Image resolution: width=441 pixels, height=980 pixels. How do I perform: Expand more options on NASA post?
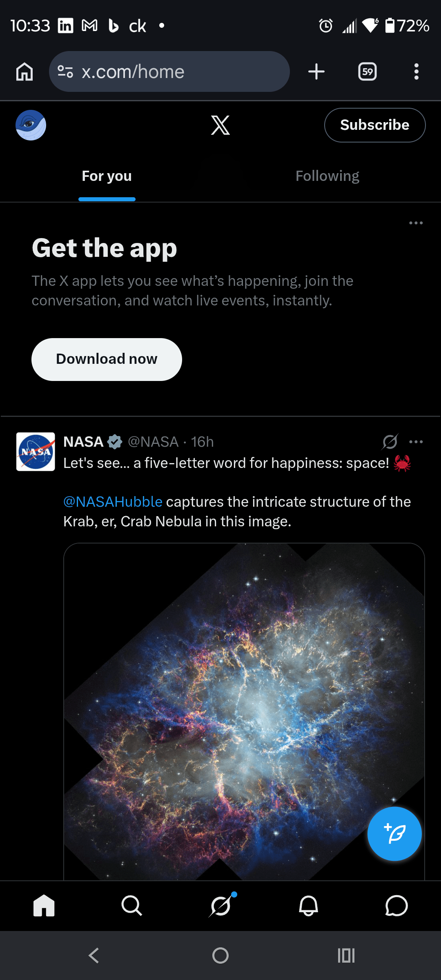[416, 441]
